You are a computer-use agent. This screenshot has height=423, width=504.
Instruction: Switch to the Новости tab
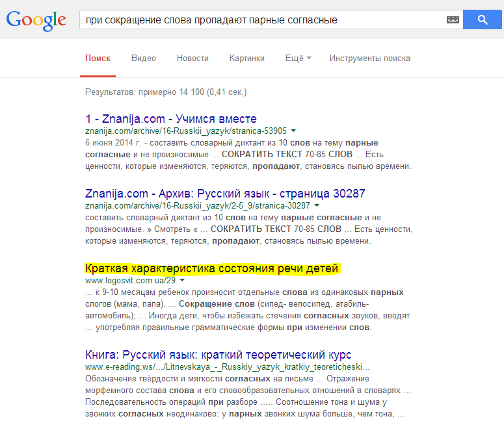click(x=192, y=58)
